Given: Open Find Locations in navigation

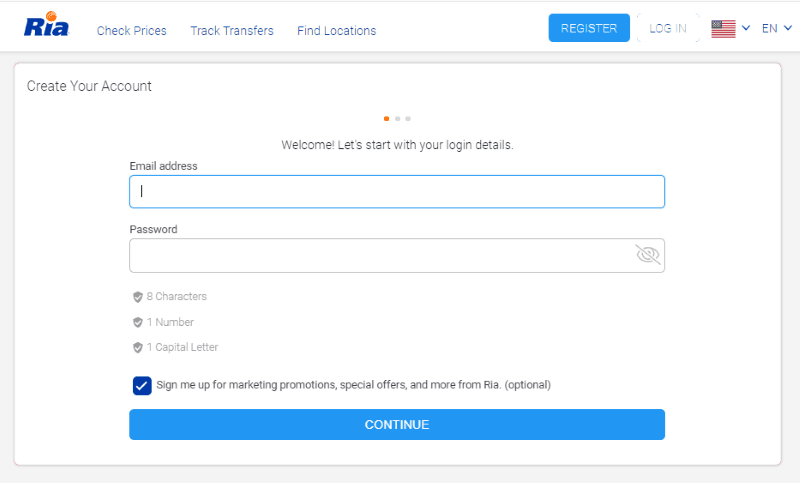Looking at the screenshot, I should 337,31.
